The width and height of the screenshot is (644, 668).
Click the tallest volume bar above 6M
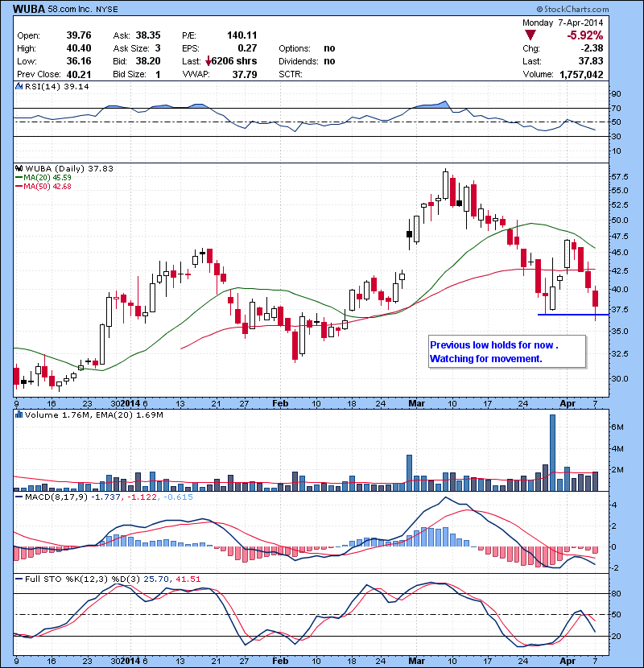click(552, 452)
